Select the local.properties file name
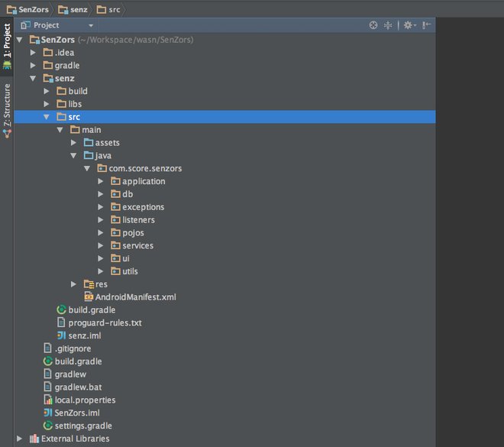 coord(86,400)
